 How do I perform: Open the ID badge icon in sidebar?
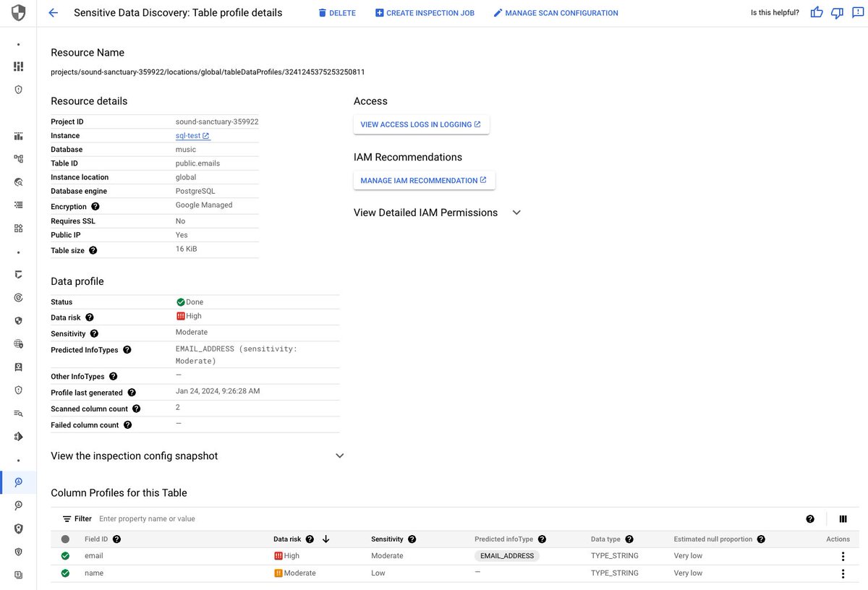click(19, 367)
